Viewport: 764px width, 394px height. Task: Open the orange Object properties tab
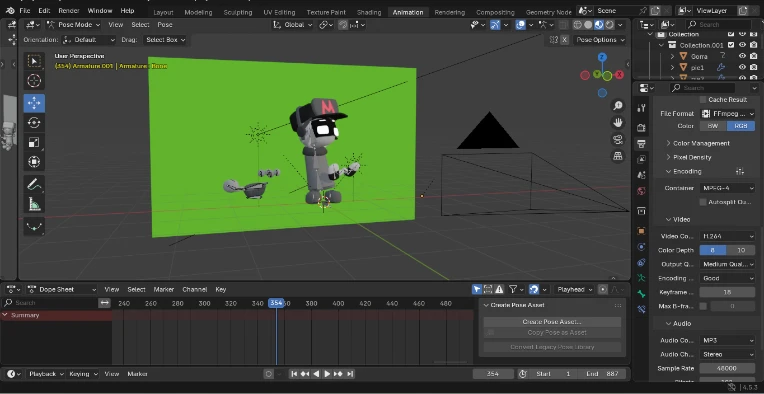pyautogui.click(x=641, y=231)
